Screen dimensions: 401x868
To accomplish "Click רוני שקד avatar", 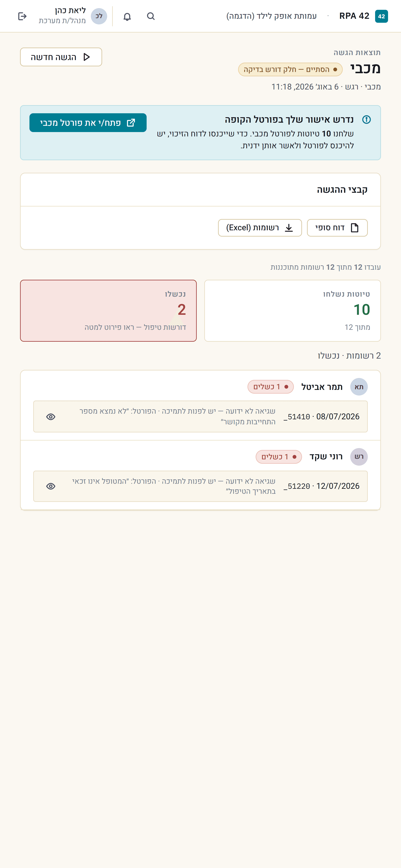I will (359, 457).
